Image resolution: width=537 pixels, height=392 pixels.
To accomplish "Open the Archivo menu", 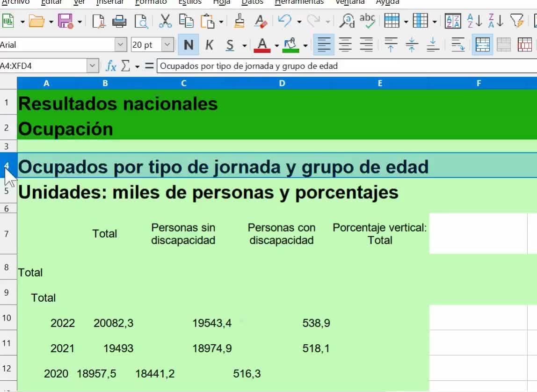I will [x=15, y=2].
